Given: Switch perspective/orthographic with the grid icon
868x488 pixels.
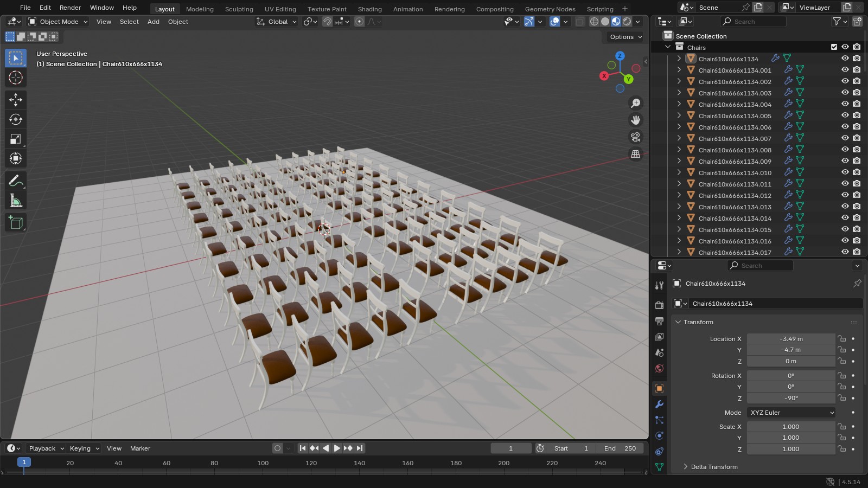Looking at the screenshot, I should coord(636,154).
